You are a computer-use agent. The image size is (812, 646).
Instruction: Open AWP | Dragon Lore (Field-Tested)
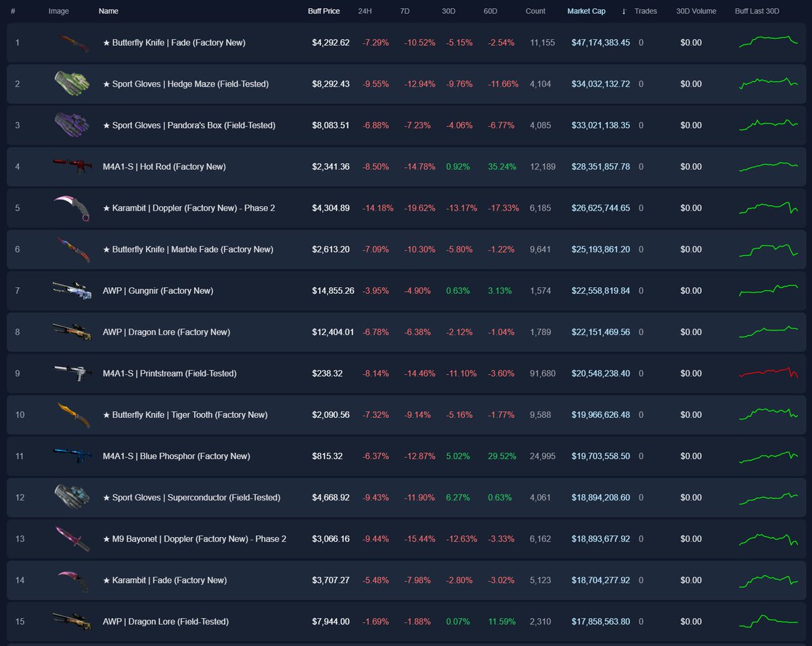166,622
